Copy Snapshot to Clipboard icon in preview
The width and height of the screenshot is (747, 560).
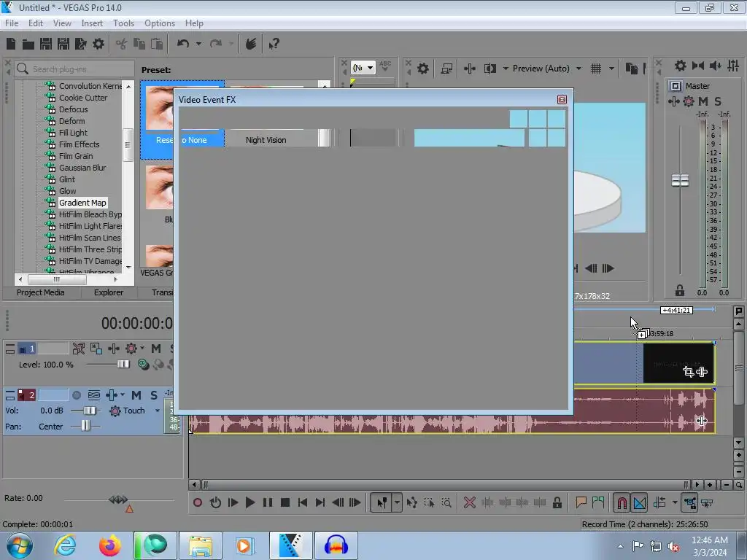(x=631, y=69)
